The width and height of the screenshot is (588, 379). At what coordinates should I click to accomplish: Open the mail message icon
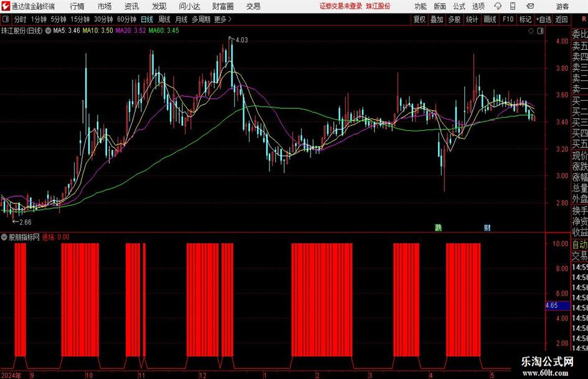click(530, 6)
